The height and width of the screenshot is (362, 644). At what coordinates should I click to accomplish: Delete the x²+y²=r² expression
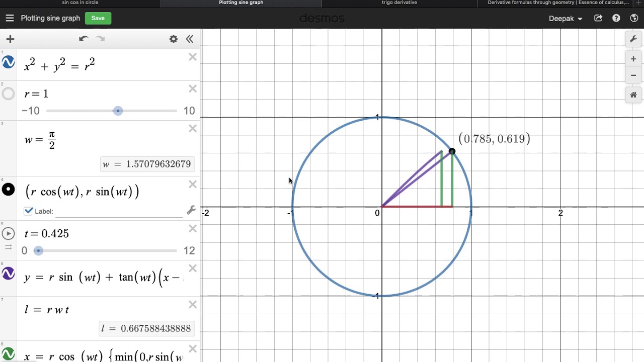[x=193, y=57]
